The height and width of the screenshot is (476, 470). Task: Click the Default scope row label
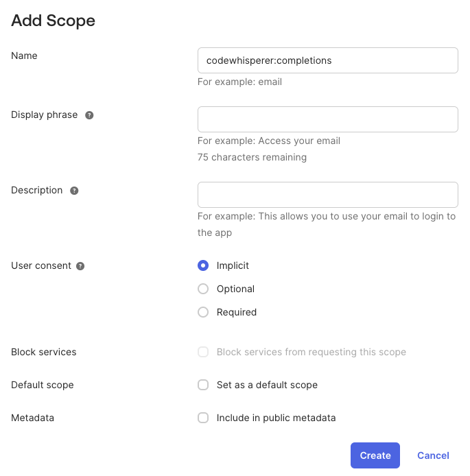(42, 385)
